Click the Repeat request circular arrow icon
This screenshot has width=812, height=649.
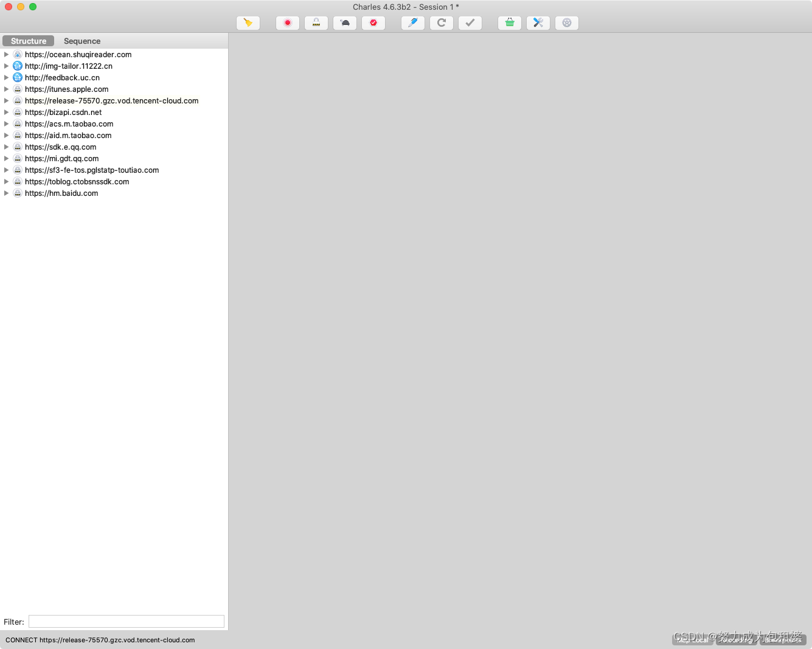tap(442, 23)
